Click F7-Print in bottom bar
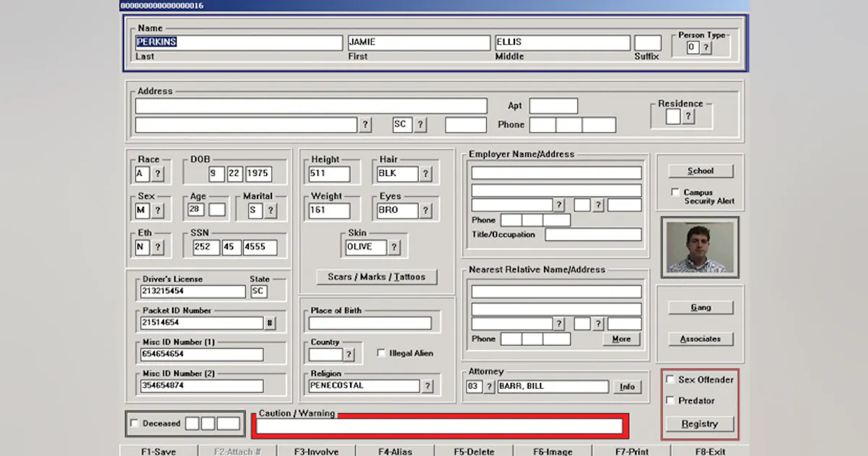The width and height of the screenshot is (868, 456). (631, 451)
